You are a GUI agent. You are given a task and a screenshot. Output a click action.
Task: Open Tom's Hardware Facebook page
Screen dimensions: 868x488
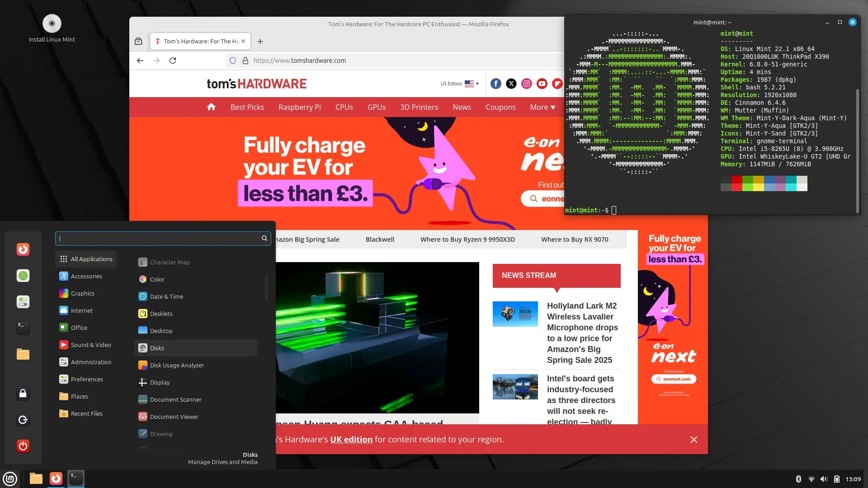pos(496,84)
